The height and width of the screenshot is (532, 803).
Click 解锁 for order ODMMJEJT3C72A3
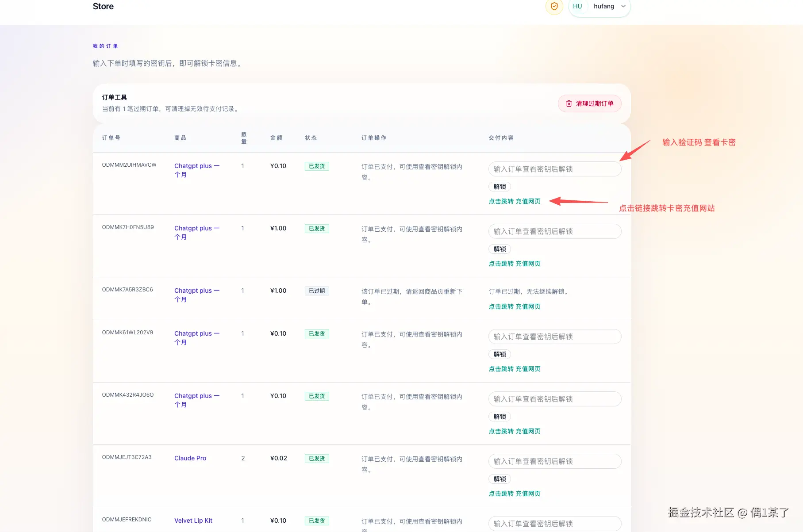(x=499, y=479)
